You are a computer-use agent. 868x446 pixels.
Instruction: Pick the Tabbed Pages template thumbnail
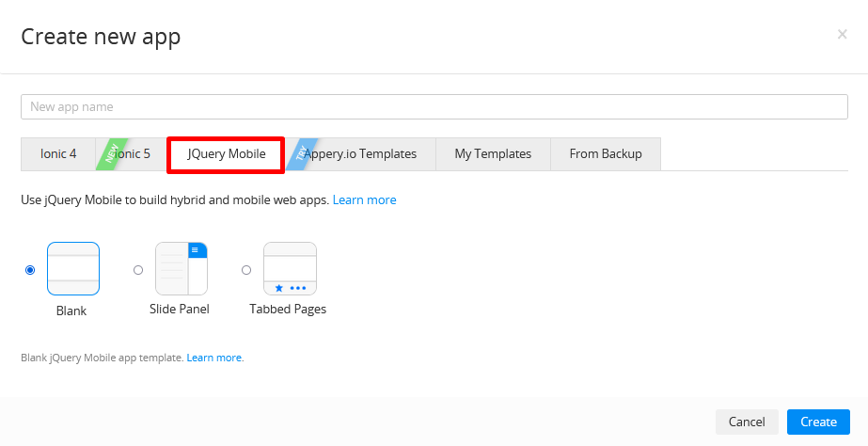tap(290, 269)
